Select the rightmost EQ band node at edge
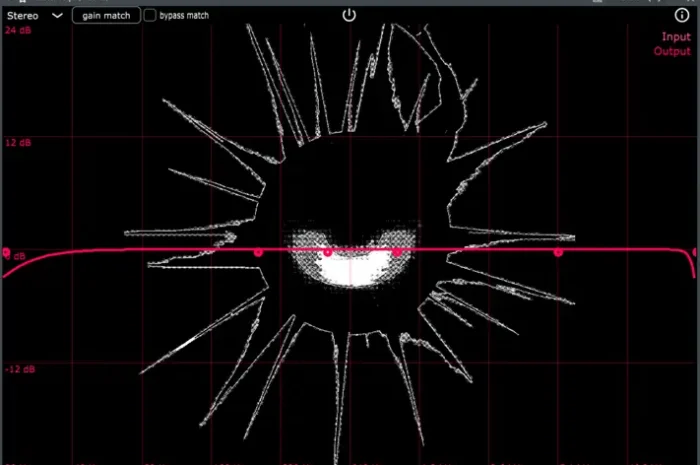Screen dimensions: 700x465 click(x=695, y=253)
